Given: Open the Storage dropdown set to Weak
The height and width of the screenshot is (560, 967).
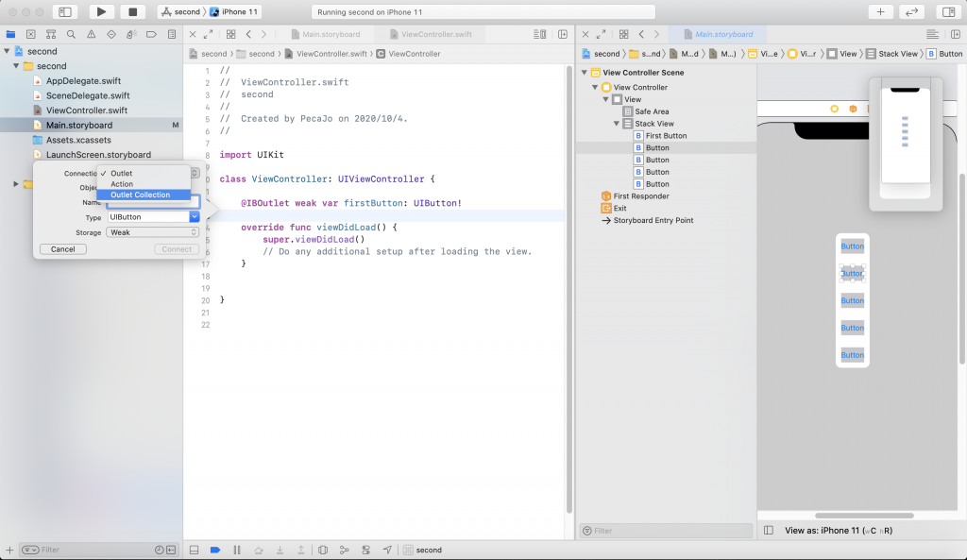Looking at the screenshot, I should tap(153, 232).
